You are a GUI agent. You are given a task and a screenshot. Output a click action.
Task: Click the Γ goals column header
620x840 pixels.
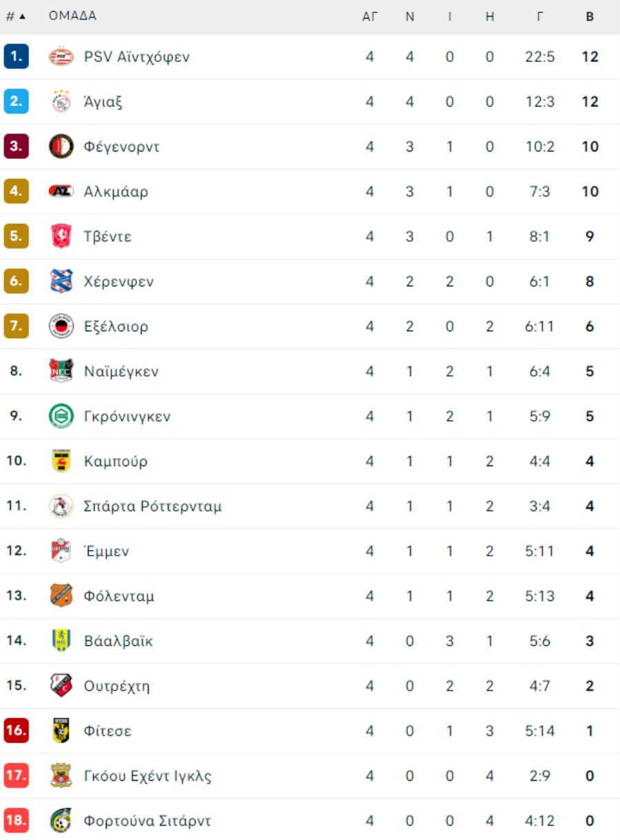pos(540,17)
